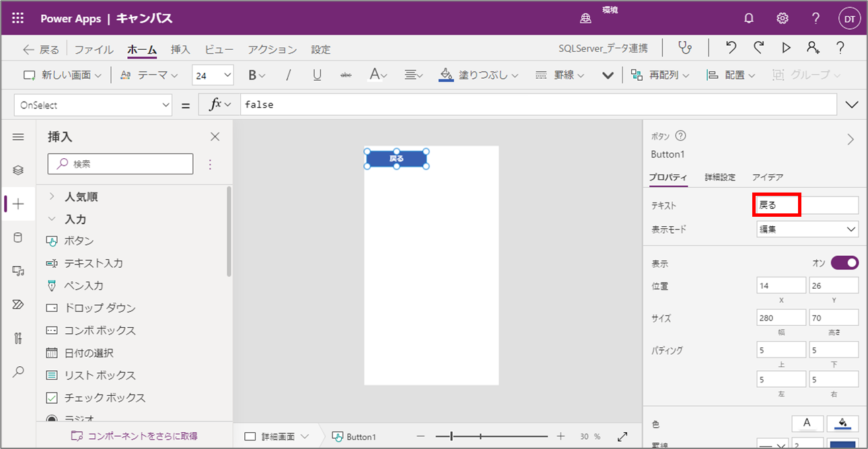Viewport: 868px width, 449px height.
Task: Click the zoom slider handle
Action: coord(451,436)
